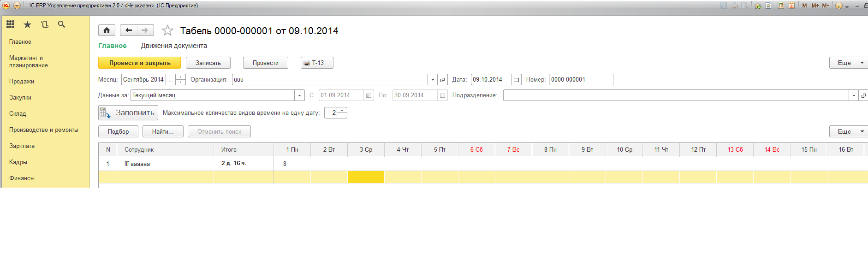Screen dimensions: 868x272
Task: Open history icon in the sidebar
Action: 44,24
